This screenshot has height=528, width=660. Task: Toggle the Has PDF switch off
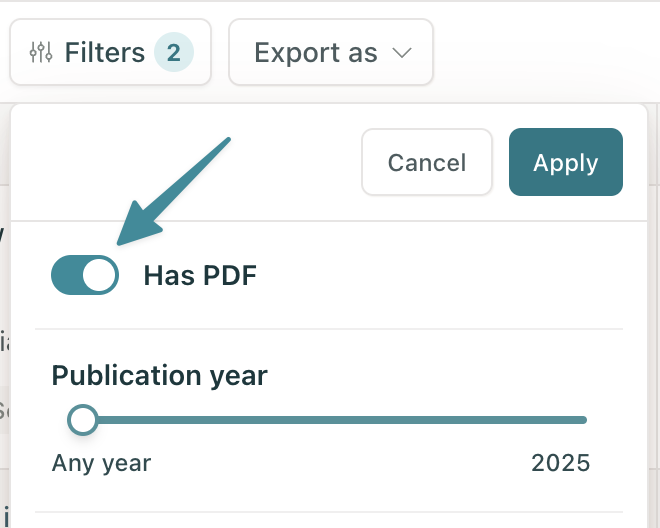point(85,275)
